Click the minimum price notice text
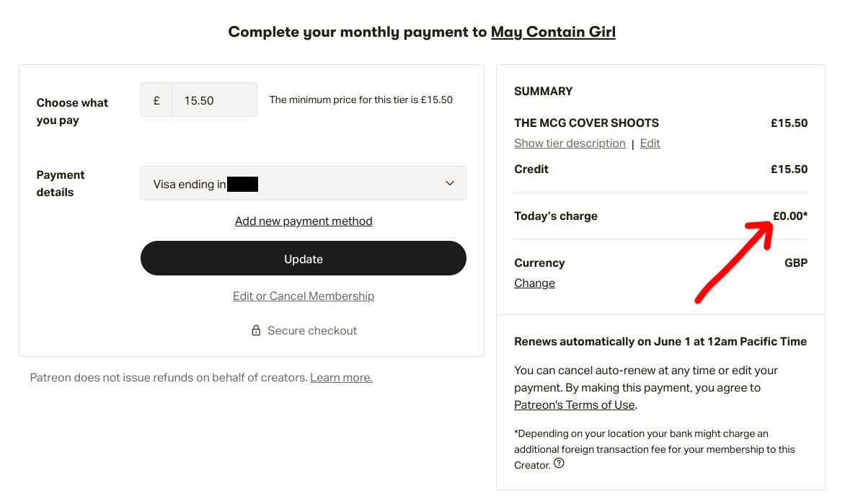This screenshot has width=845, height=504. click(361, 100)
